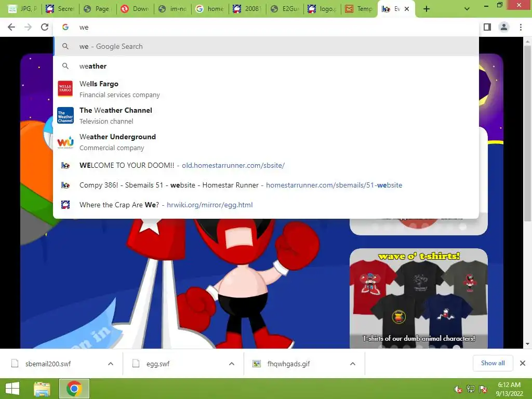Open downloaded file egg.swf
The height and width of the screenshot is (399, 532).
158,364
